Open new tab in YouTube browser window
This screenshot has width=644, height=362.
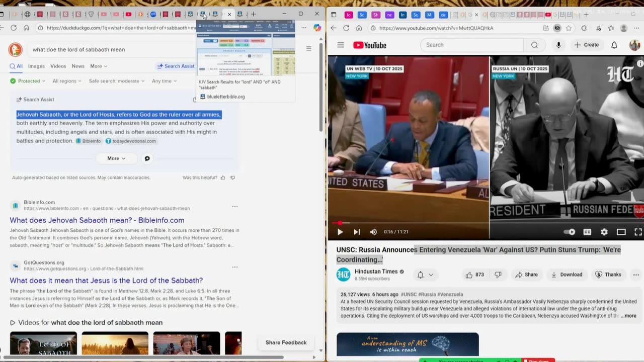[586, 15]
